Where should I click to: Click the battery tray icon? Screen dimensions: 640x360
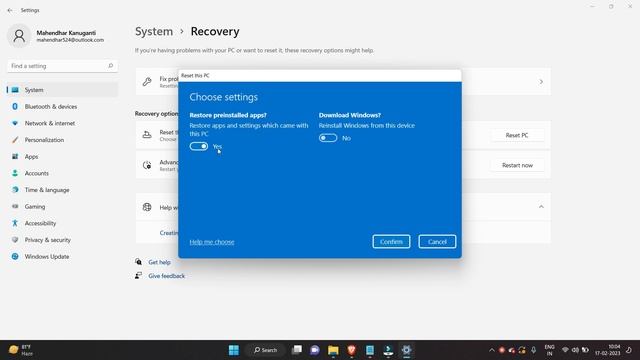click(585, 350)
